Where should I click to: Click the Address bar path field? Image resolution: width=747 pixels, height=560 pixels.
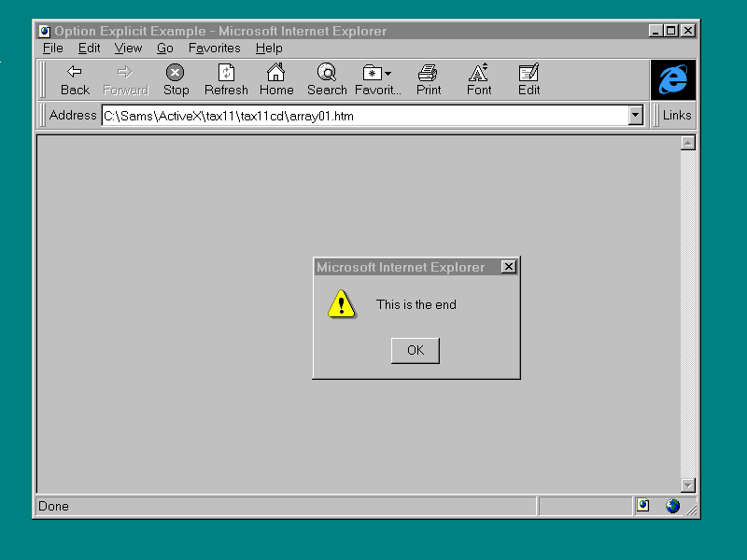364,116
